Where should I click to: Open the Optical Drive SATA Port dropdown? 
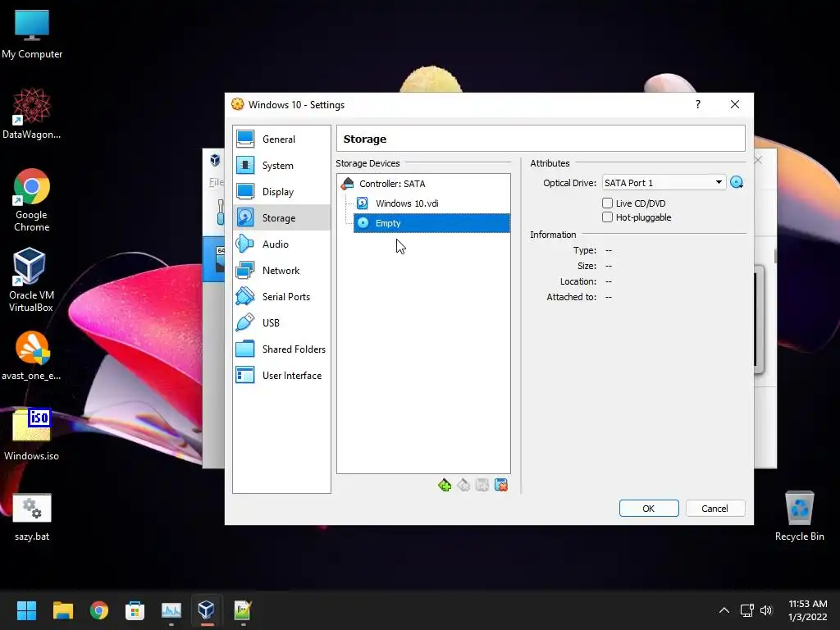pyautogui.click(x=664, y=183)
